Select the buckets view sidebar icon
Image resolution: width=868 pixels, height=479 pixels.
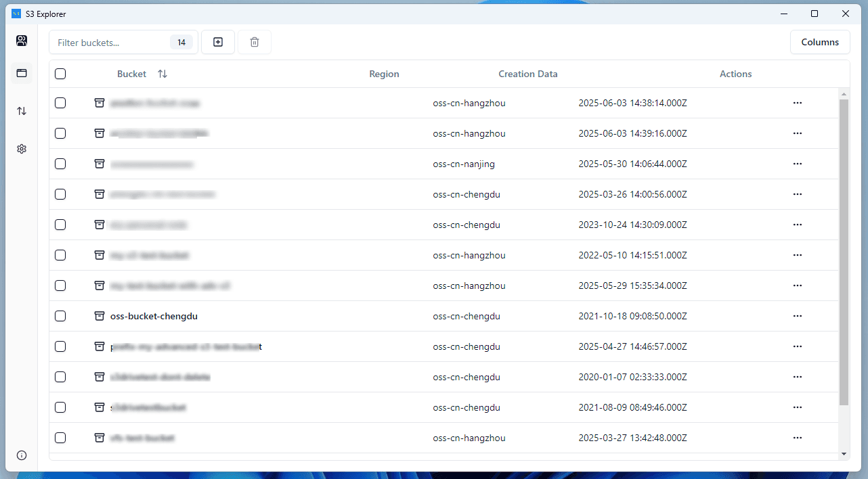[22, 73]
